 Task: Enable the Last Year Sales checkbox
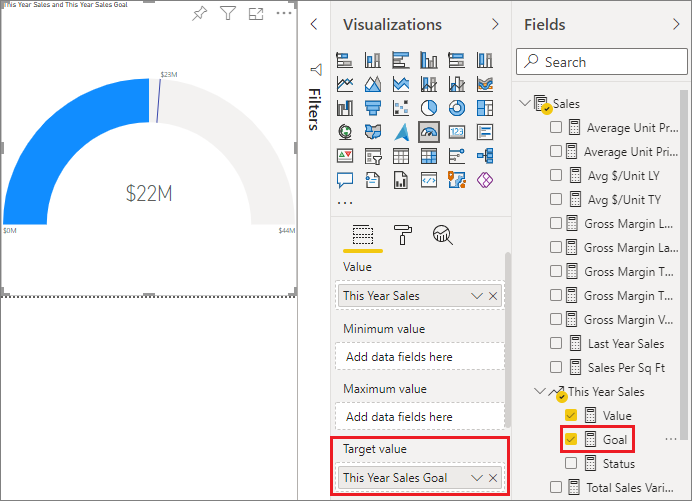[x=555, y=344]
